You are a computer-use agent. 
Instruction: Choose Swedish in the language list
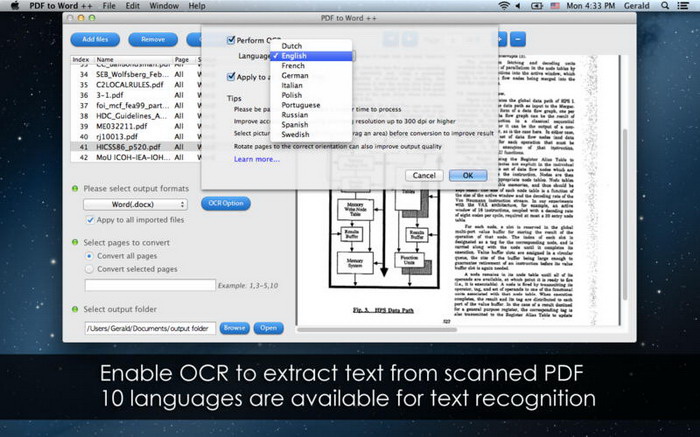coord(311,134)
